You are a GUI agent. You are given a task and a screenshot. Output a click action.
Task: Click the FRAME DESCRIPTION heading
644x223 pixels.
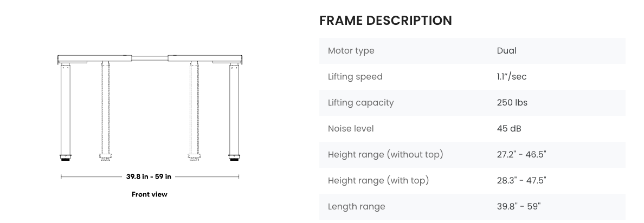click(x=385, y=21)
